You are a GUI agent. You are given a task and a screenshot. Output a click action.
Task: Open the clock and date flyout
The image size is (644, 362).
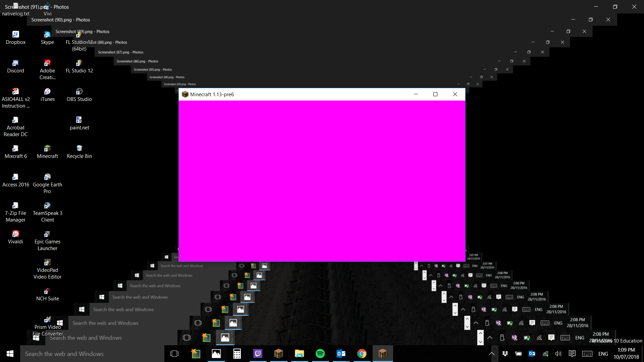coord(626,354)
